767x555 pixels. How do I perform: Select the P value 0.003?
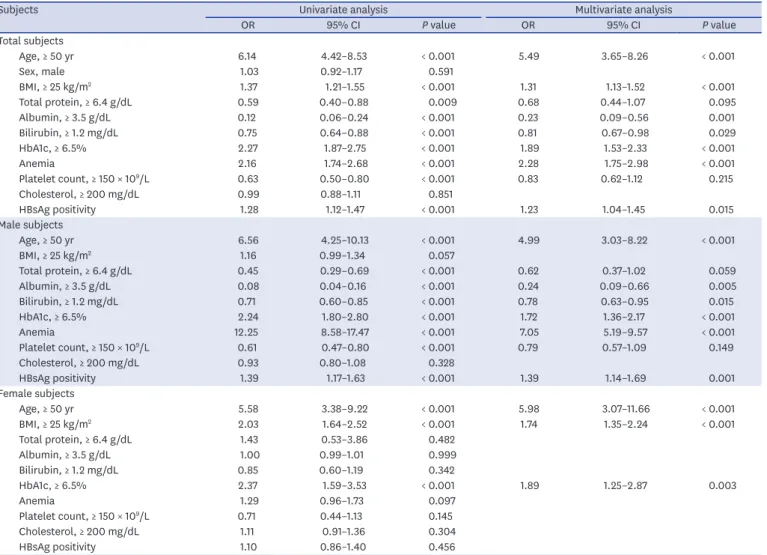[722, 486]
